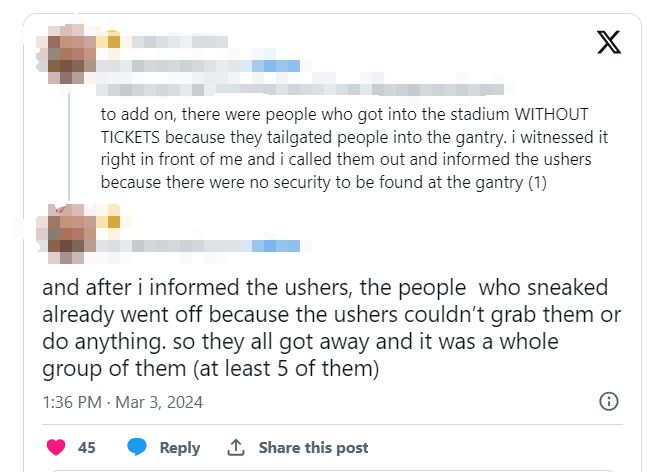Open the info circle icon
654x472 pixels.
tap(609, 402)
